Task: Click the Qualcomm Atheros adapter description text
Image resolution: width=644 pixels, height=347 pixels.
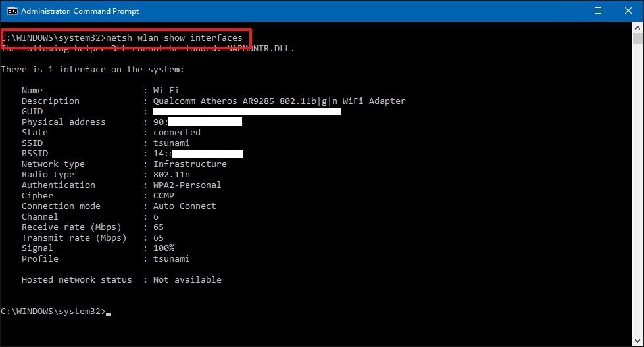Action: point(280,101)
